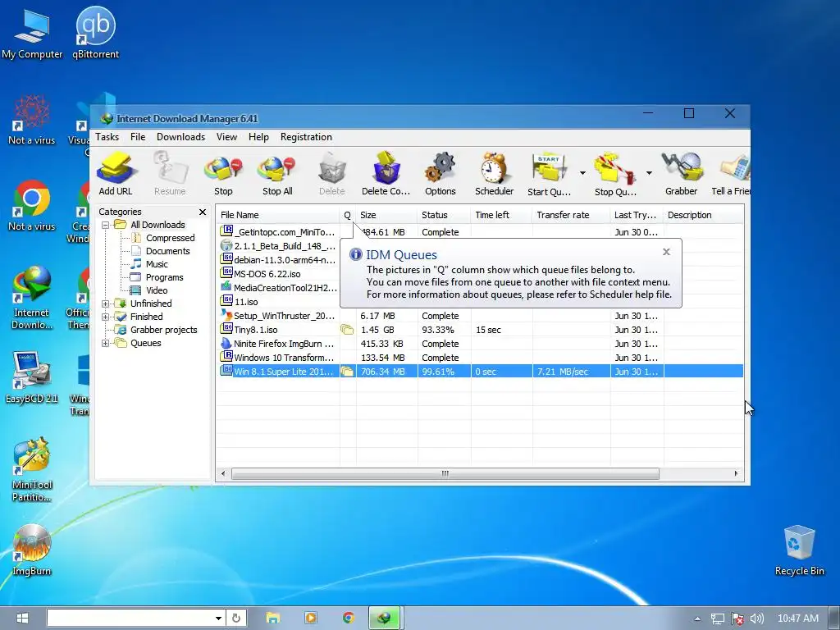Open the Tasks menu

click(x=107, y=137)
